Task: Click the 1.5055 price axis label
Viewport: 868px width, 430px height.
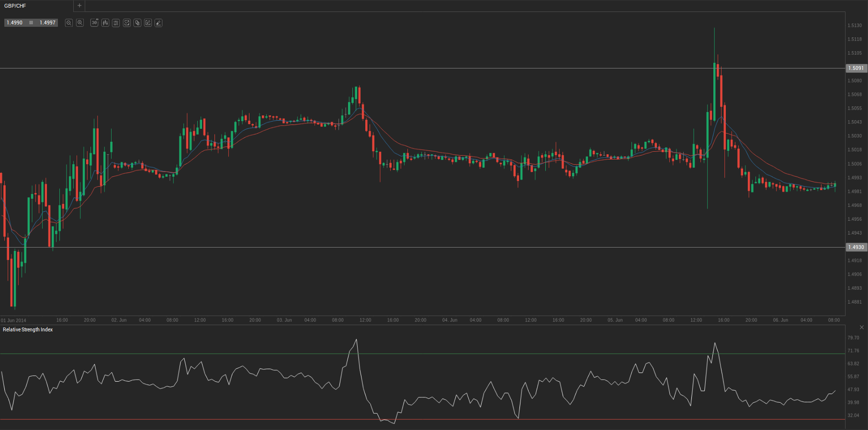Action: (855, 108)
